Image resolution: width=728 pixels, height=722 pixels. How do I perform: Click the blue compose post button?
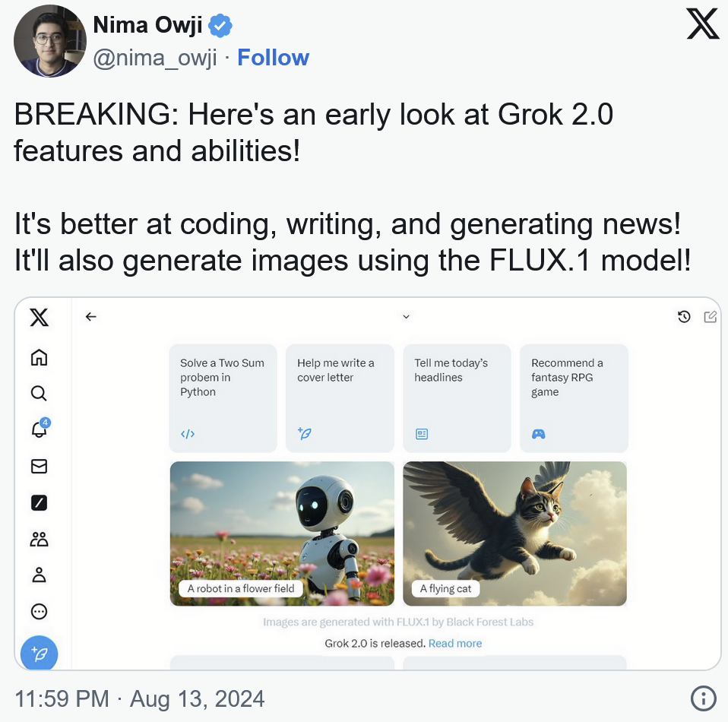[x=39, y=654]
